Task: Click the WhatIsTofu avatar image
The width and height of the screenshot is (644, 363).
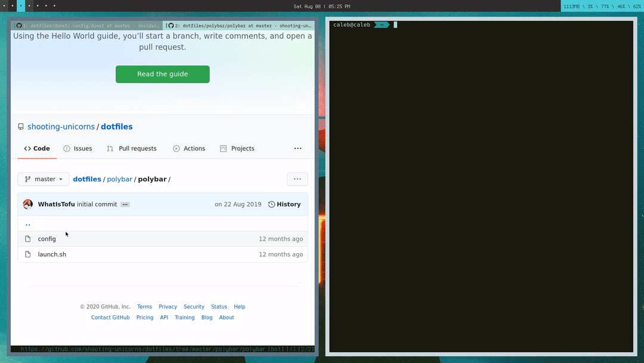Action: [x=28, y=204]
